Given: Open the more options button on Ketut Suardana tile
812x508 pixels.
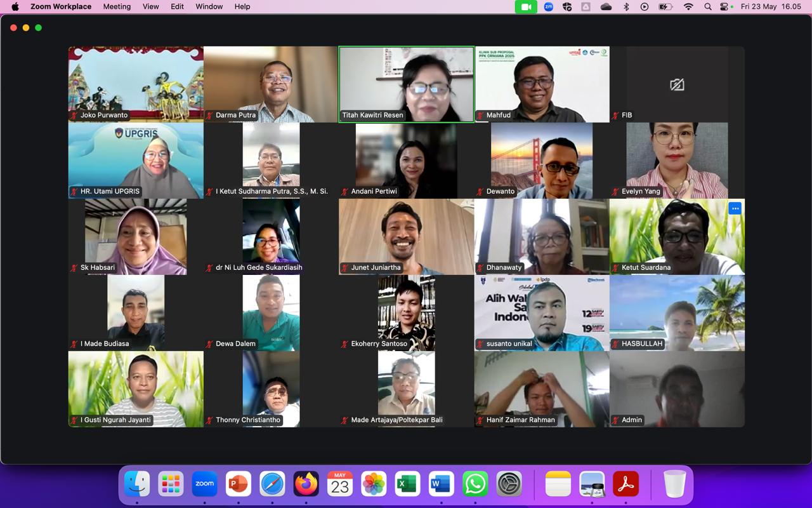Looking at the screenshot, I should [x=735, y=208].
